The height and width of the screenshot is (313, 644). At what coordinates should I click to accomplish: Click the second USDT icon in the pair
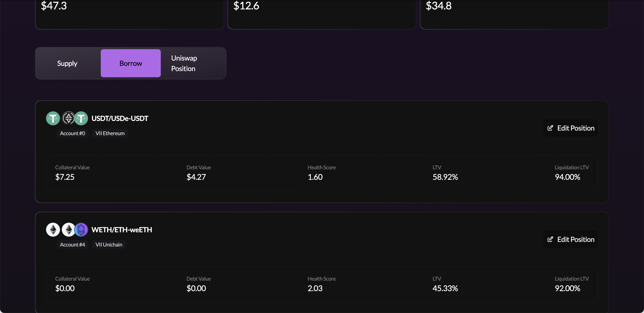pos(81,118)
